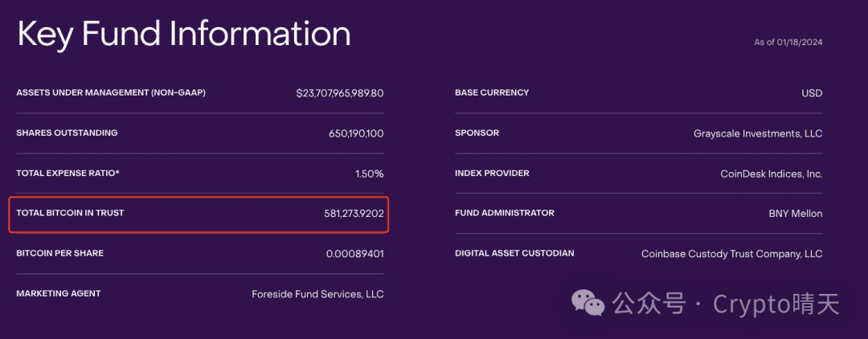The height and width of the screenshot is (339, 868).
Task: Select the Shares Outstanding label
Action: pyautogui.click(x=67, y=133)
